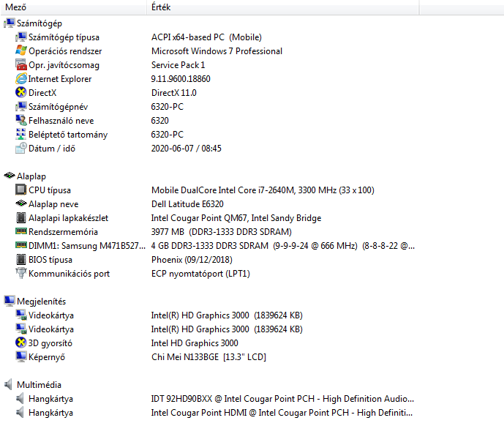504x434 pixels.
Task: Click the BIOS típusa chip icon
Action: point(21,259)
